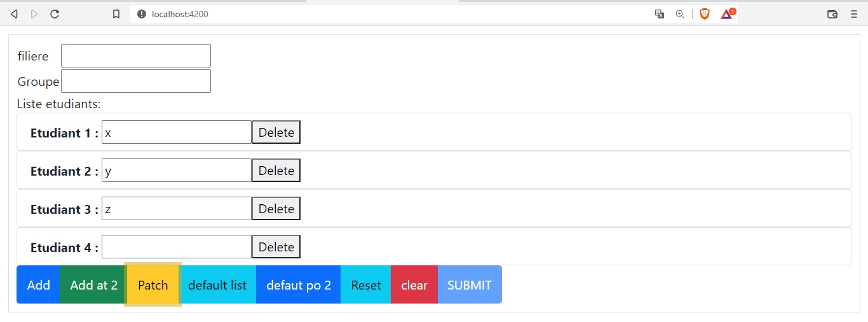
Task: Focus the filiere text field
Action: 135,56
